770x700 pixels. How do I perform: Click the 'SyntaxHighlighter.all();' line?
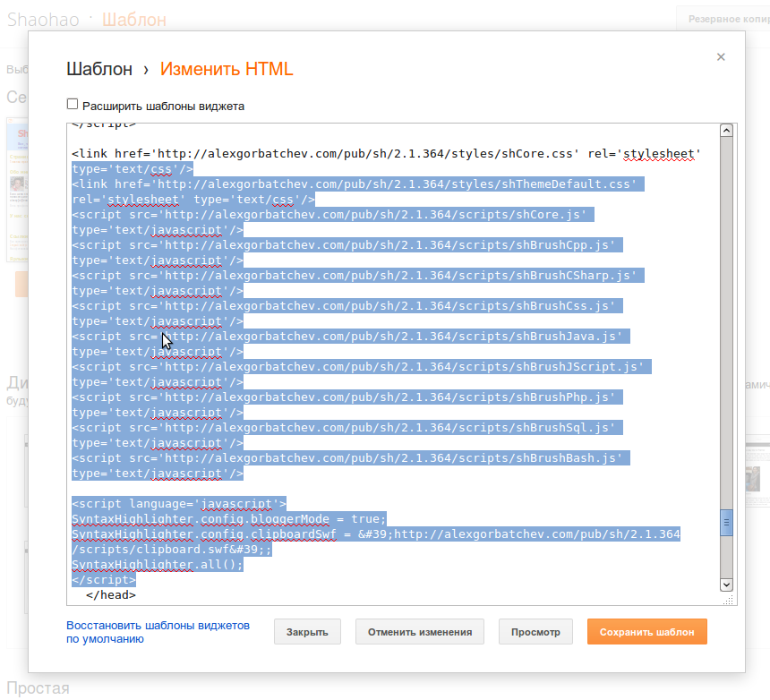click(158, 565)
